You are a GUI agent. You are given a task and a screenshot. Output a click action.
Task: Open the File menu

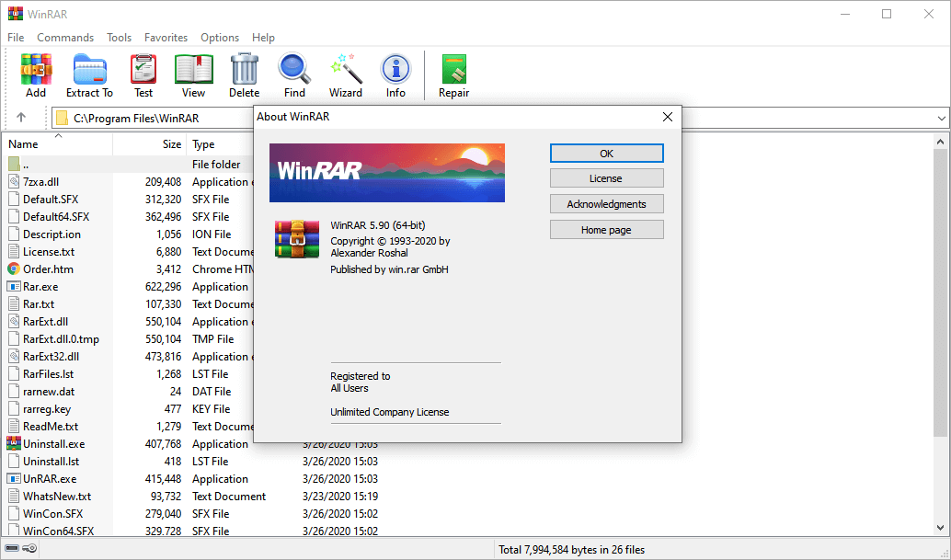(16, 38)
